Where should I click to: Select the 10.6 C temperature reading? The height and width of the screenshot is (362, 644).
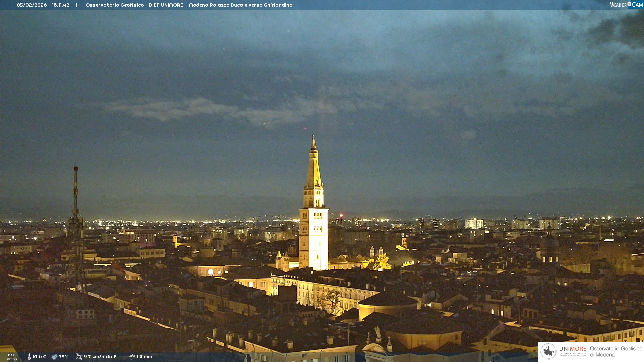(39, 357)
